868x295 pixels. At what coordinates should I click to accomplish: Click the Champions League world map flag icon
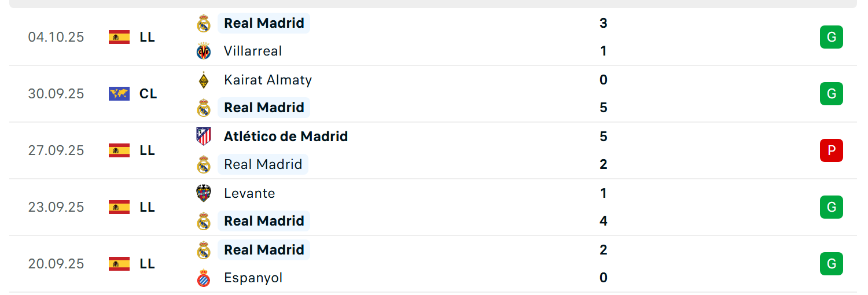(x=119, y=94)
